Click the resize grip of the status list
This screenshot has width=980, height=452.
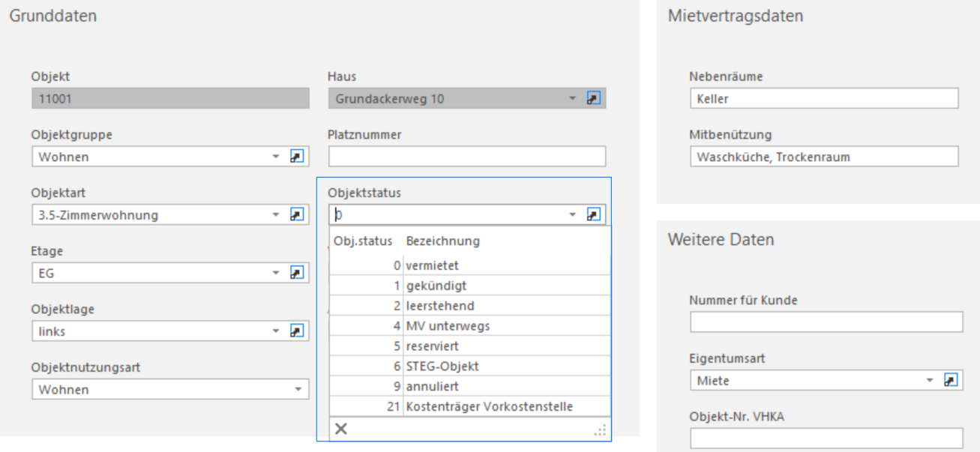[601, 430]
